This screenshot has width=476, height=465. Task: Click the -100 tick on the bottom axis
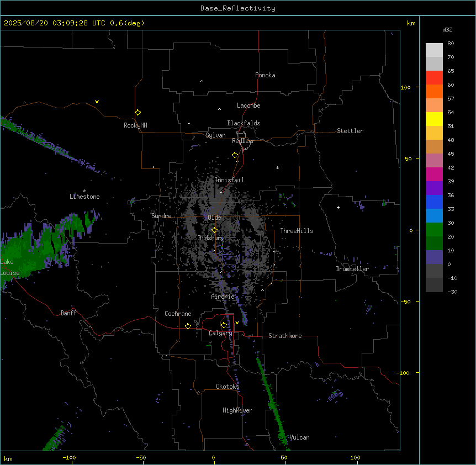pos(69,457)
